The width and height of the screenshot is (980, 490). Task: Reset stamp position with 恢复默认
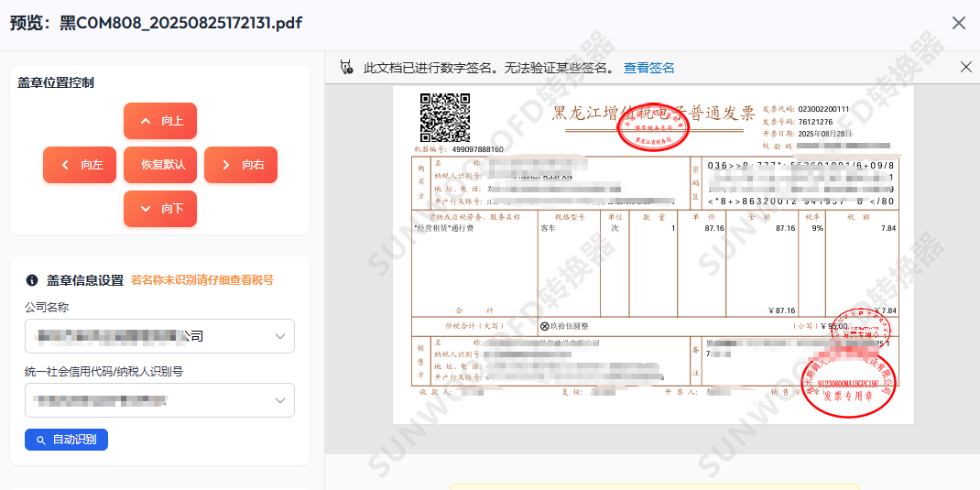(x=160, y=165)
